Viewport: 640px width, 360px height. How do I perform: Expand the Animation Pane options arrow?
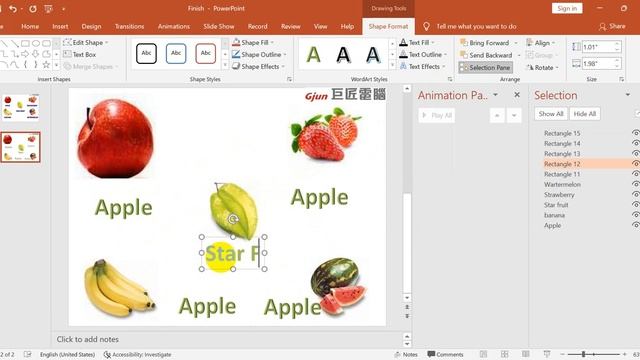click(496, 95)
